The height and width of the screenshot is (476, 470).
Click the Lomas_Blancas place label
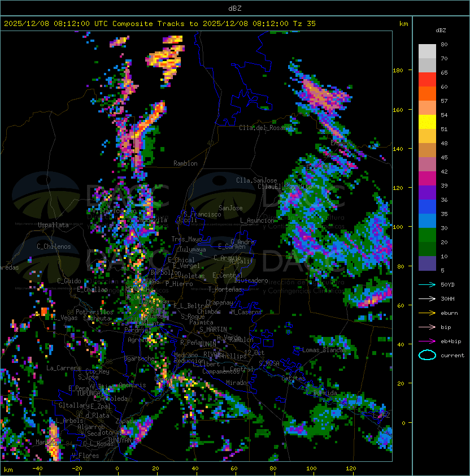tap(324, 350)
